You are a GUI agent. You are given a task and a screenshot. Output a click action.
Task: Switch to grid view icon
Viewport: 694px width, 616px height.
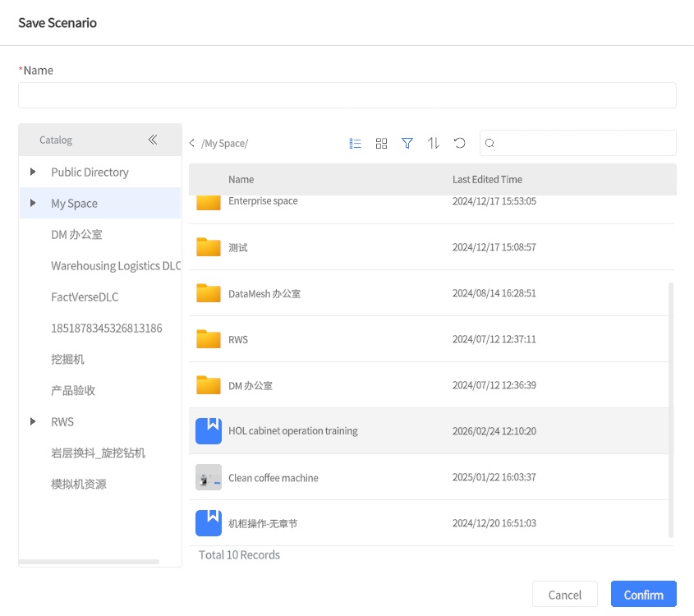coord(381,143)
